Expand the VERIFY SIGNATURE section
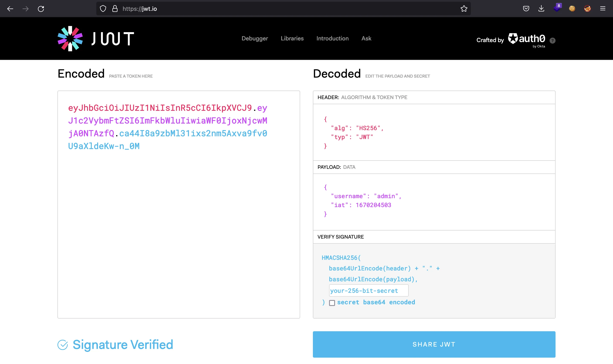 point(341,237)
